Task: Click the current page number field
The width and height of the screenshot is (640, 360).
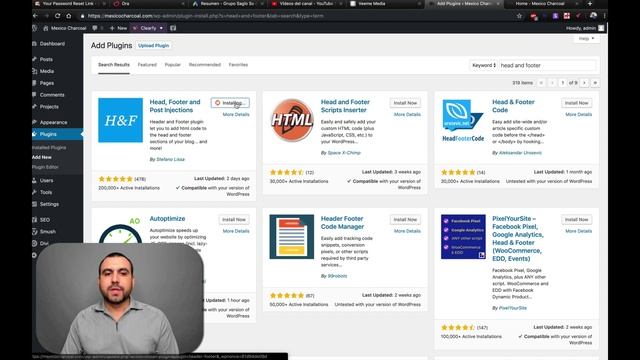Action: point(562,83)
